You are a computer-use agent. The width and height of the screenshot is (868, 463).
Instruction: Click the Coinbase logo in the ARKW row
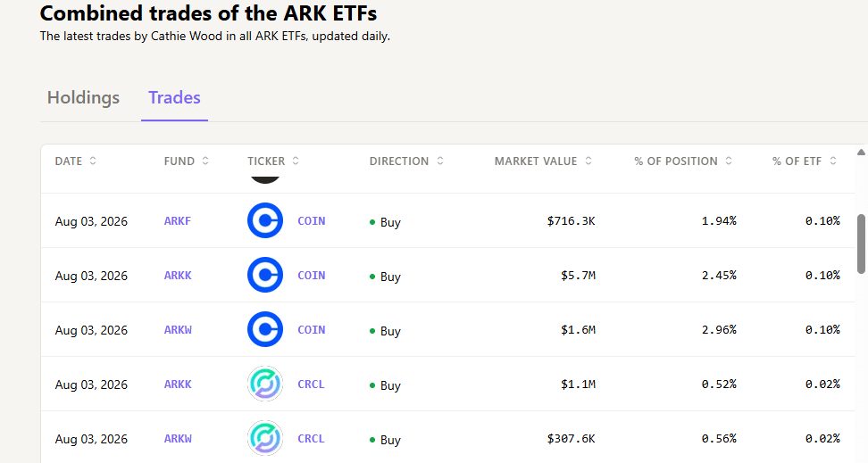(x=265, y=330)
